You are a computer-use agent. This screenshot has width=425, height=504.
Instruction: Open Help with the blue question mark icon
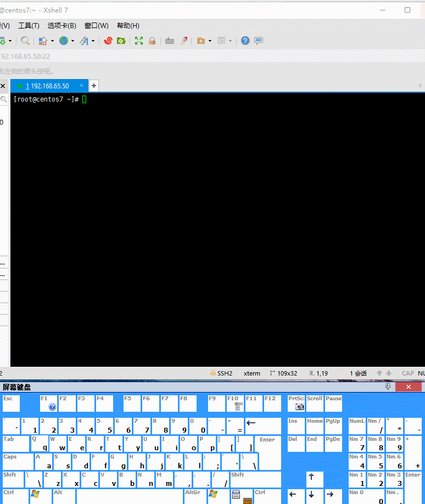(x=245, y=41)
